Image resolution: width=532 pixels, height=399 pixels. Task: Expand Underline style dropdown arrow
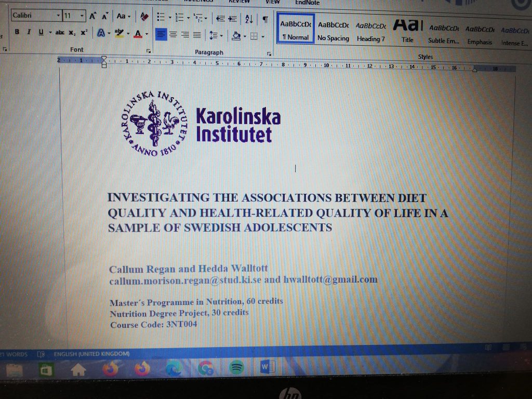coord(50,33)
